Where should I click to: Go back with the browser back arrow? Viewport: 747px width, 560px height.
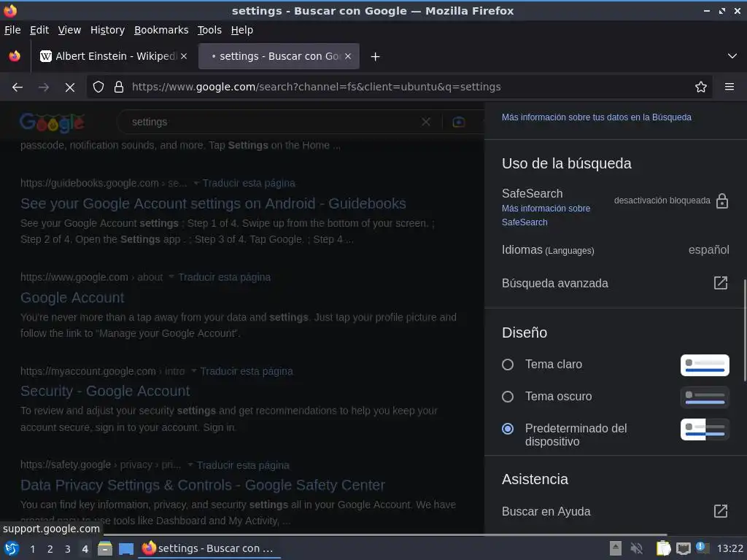(x=18, y=87)
